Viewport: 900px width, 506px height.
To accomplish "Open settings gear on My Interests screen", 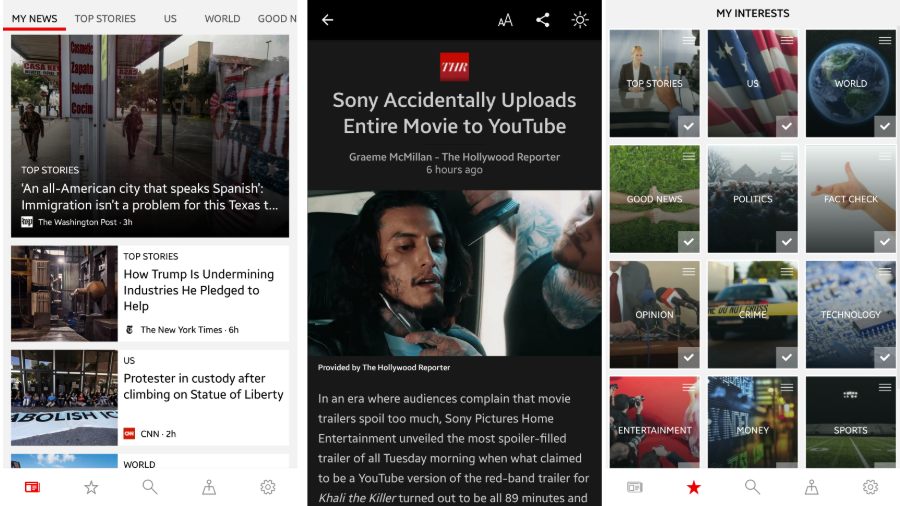I will 870,487.
